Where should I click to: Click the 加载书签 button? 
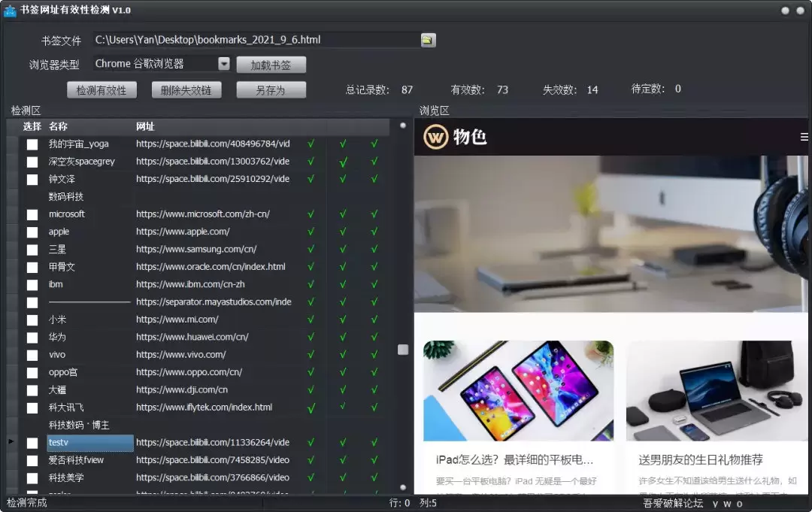point(271,65)
